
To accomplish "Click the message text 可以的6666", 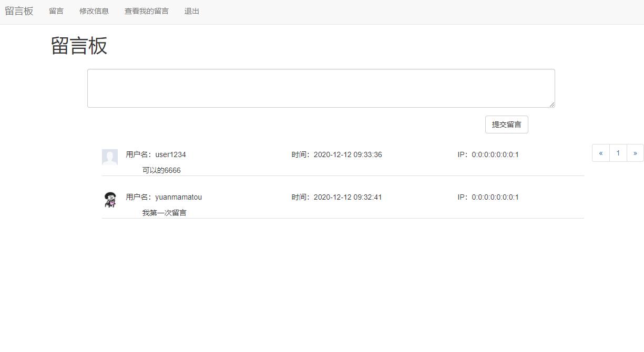I will [161, 170].
